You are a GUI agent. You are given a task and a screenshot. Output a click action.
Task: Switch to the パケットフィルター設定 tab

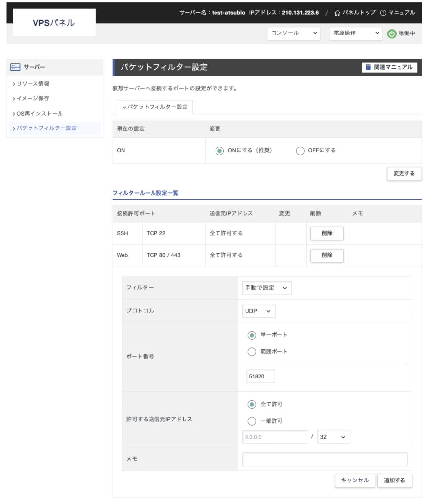(x=154, y=107)
